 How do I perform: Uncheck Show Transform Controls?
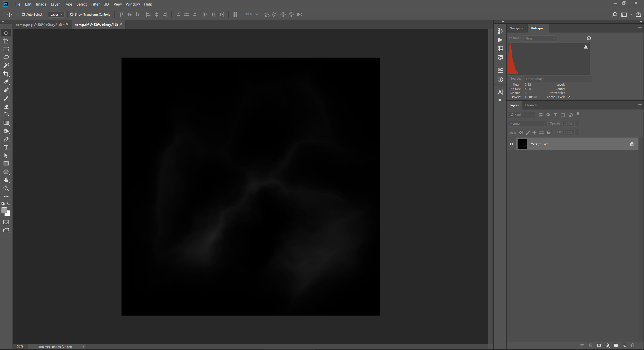click(72, 14)
